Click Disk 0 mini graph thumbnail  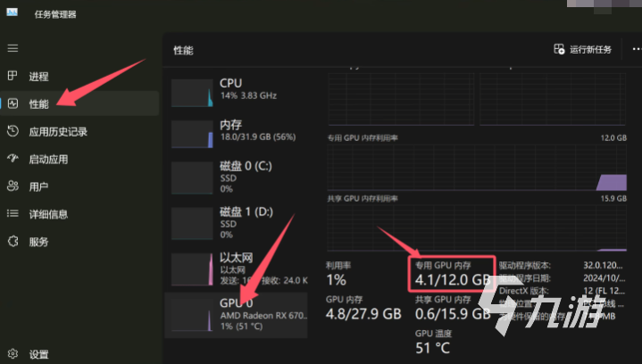tap(192, 178)
